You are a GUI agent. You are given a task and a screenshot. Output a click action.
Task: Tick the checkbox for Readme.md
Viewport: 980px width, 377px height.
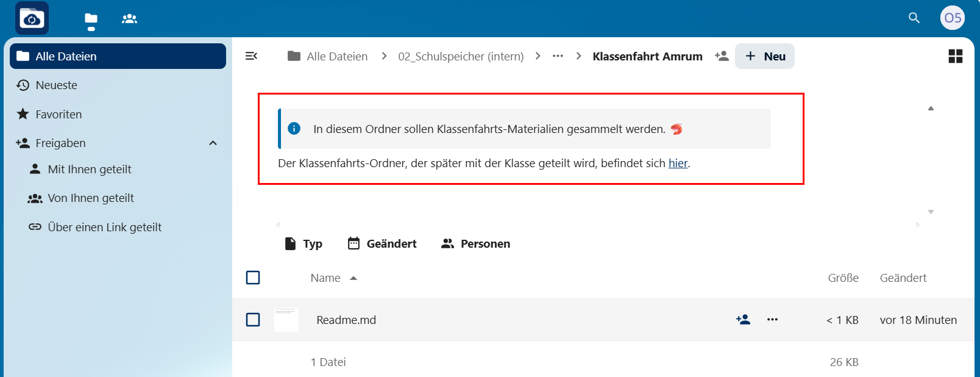[x=253, y=320]
